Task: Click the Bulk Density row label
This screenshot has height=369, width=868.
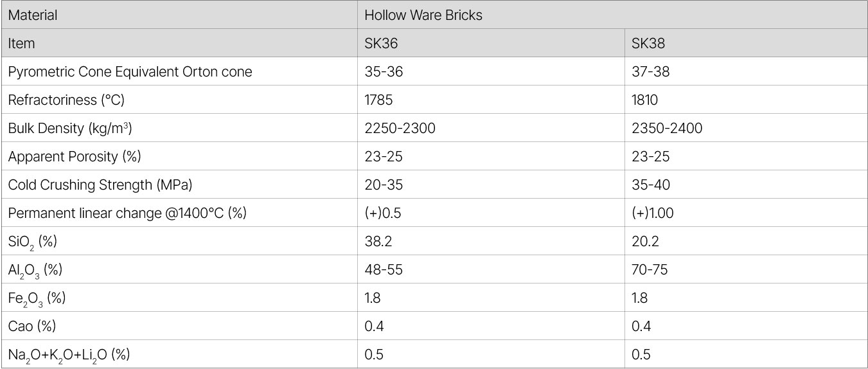Action: [70, 129]
